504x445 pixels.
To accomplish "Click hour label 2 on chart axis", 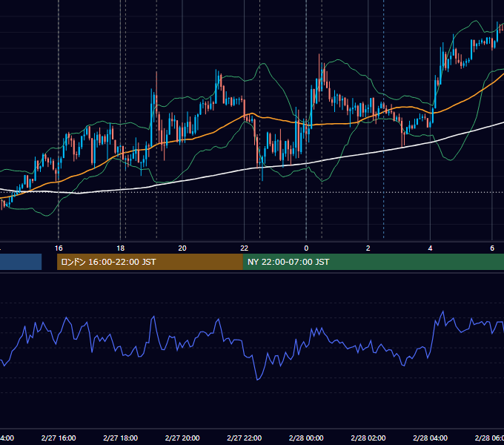I will [368, 248].
